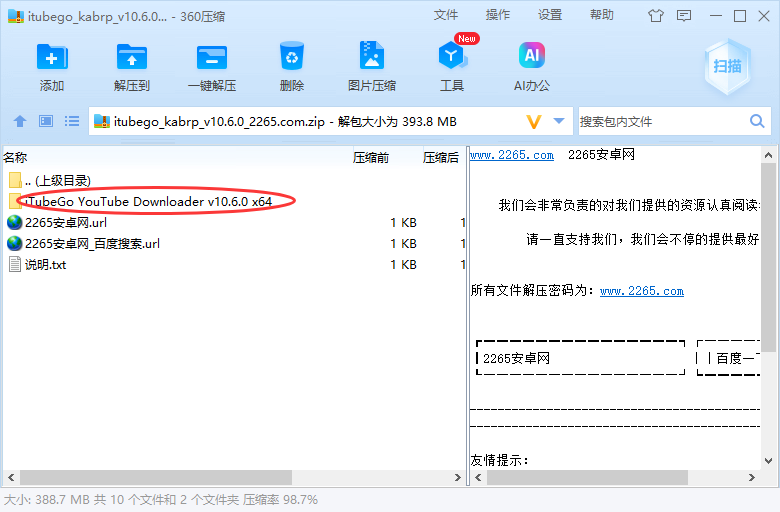Click the 删除 (Delete) trash icon
Image resolution: width=780 pixels, height=512 pixels.
tap(292, 56)
